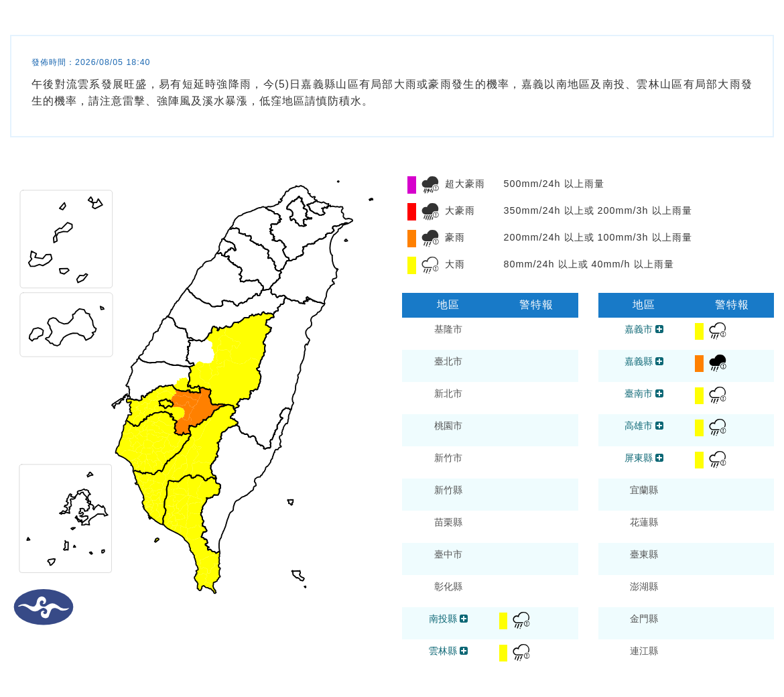Click the heavy rain icon in 嘉義市 row
784x697 pixels.
coord(718,330)
